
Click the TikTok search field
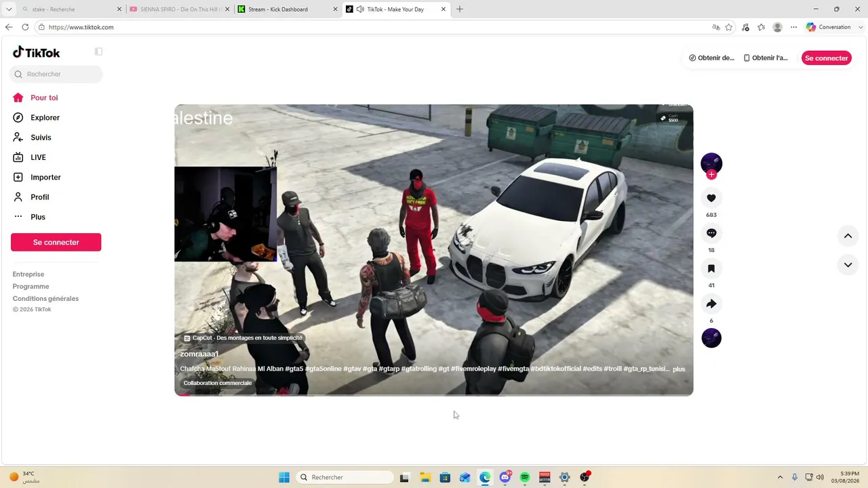tap(56, 74)
